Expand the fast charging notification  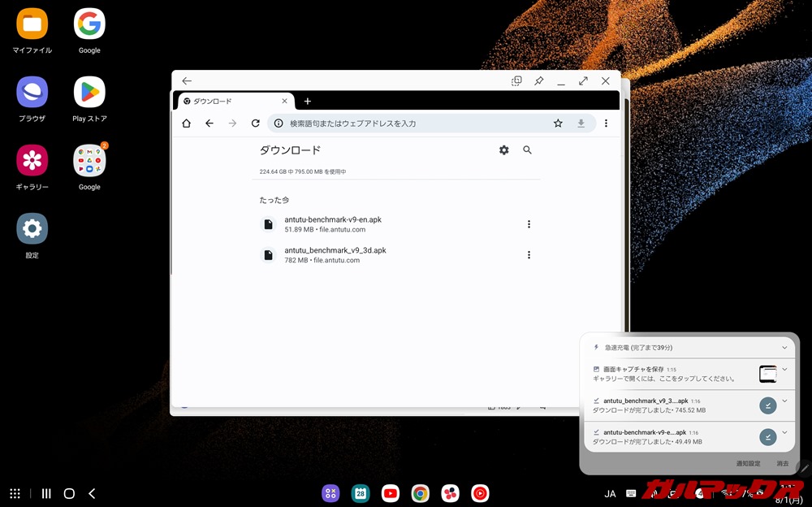pyautogui.click(x=784, y=347)
